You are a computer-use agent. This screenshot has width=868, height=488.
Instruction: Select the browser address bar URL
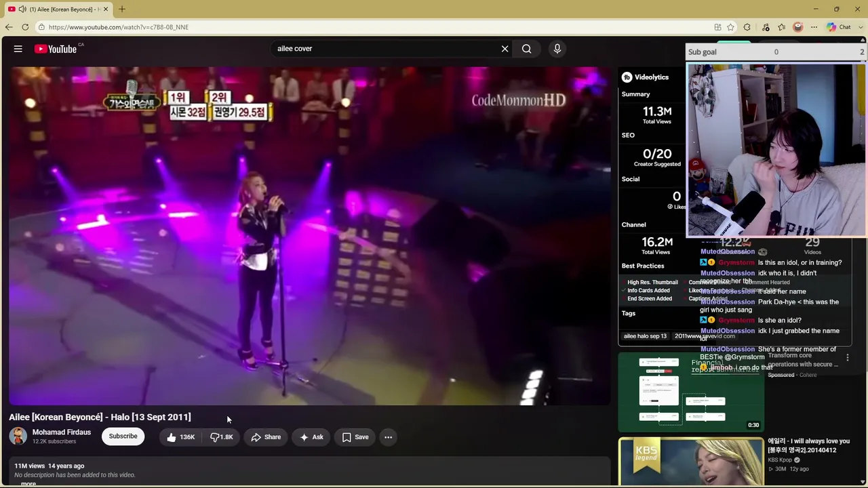[x=119, y=27]
